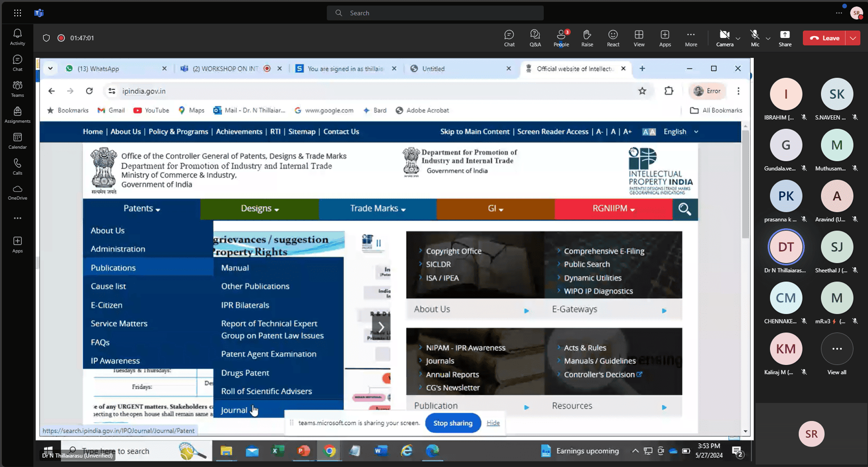The width and height of the screenshot is (868, 467).
Task: Open View layout options
Action: point(639,38)
